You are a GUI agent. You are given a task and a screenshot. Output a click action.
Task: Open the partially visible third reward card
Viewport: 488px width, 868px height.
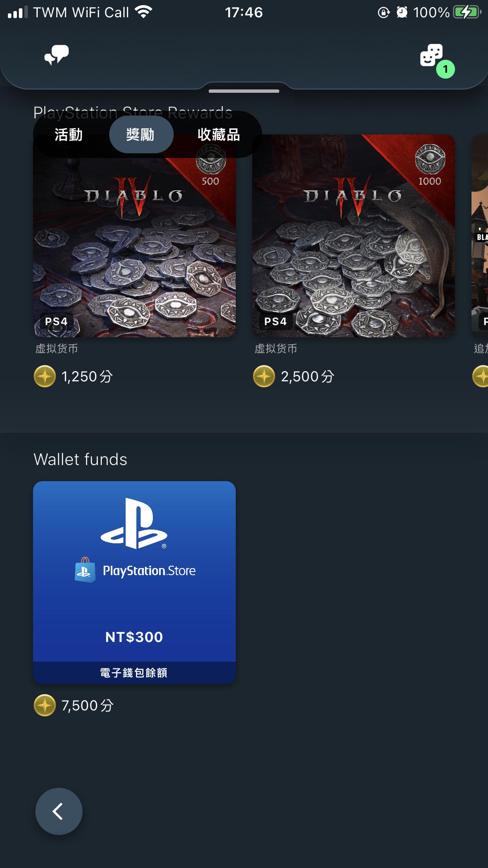(480, 236)
